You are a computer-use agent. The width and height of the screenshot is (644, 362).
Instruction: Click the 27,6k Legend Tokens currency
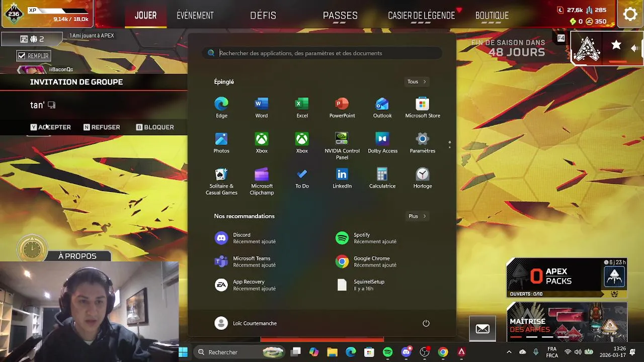point(570,10)
